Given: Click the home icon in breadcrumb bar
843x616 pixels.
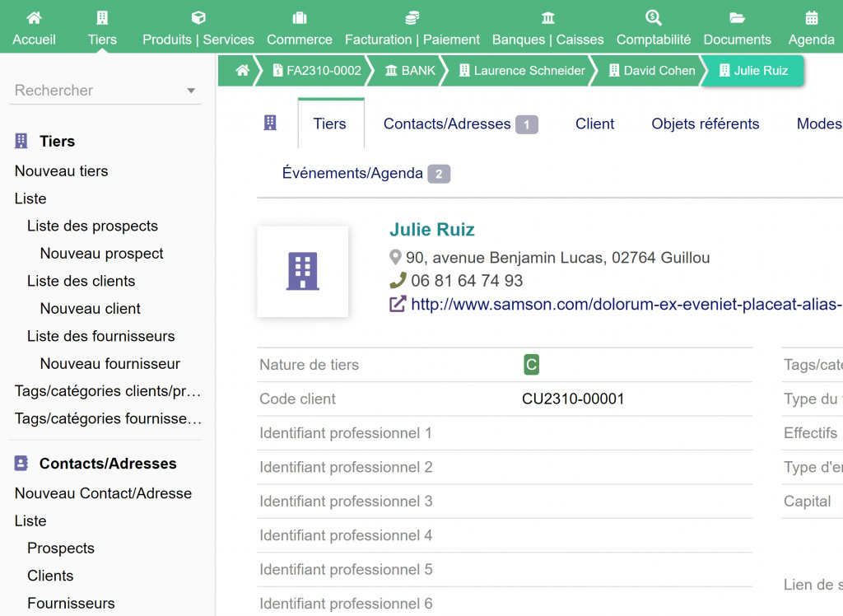Looking at the screenshot, I should point(242,71).
